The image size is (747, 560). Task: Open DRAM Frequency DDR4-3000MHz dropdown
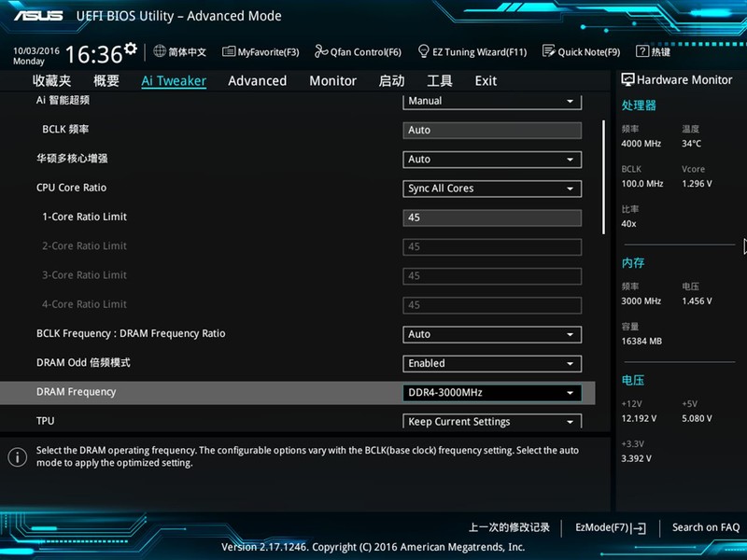pyautogui.click(x=492, y=393)
